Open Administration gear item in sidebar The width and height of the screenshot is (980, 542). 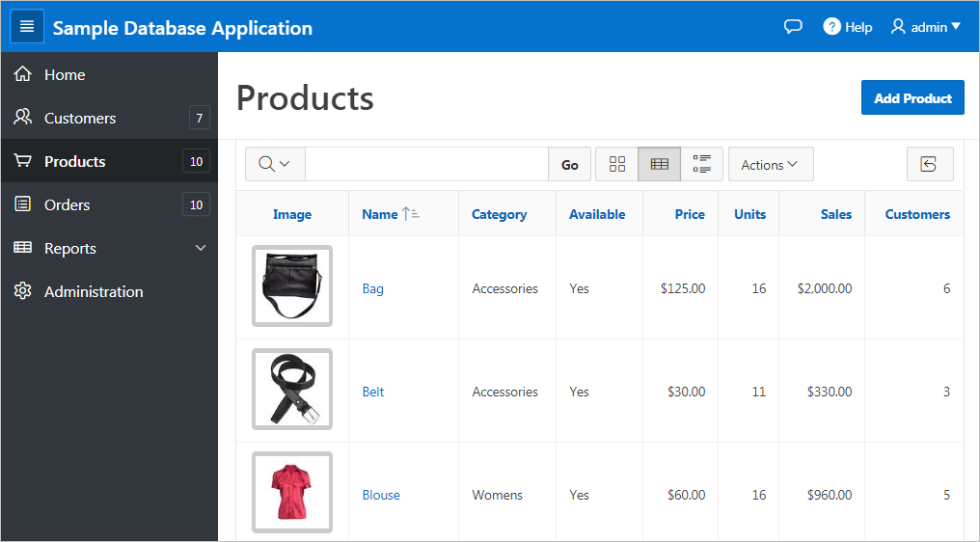[94, 291]
